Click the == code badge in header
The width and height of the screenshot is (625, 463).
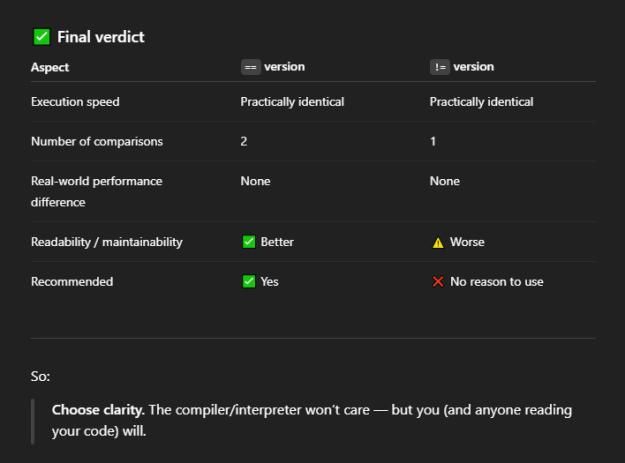coord(251,67)
